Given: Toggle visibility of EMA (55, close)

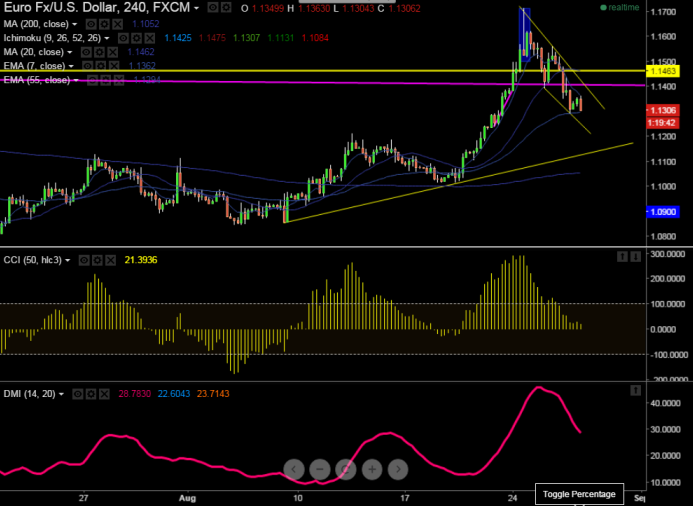Looking at the screenshot, I should coord(92,80).
